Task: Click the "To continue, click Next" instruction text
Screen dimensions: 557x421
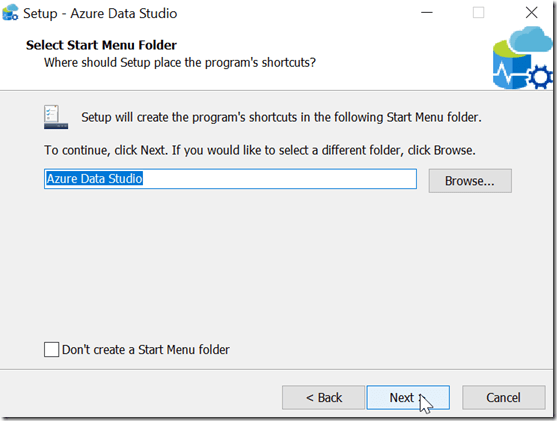Action: tap(260, 150)
